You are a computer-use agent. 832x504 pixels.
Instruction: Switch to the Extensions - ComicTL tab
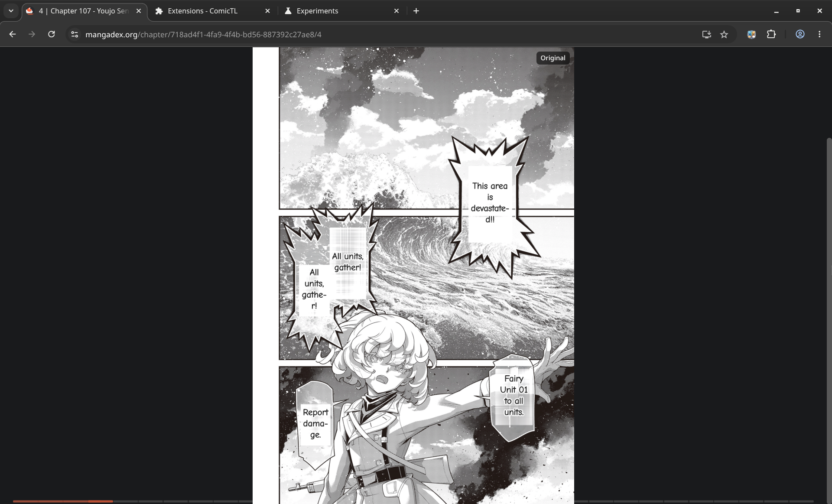click(x=212, y=11)
